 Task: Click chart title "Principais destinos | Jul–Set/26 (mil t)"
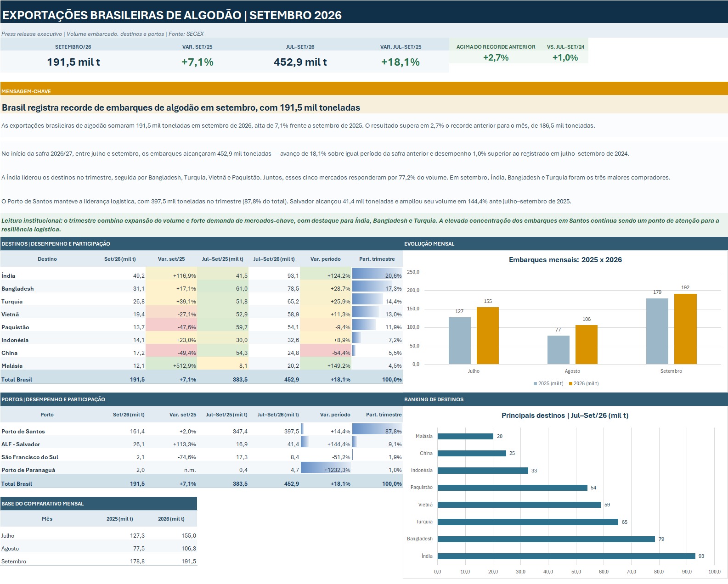coord(565,416)
